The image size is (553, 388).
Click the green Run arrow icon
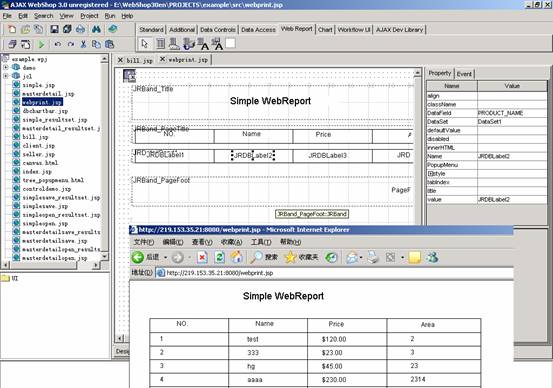(42, 44)
